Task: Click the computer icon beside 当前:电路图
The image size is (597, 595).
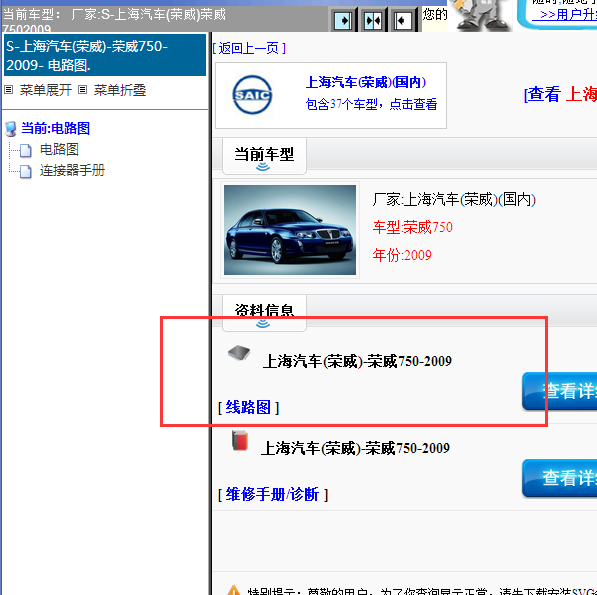Action: pos(11,129)
